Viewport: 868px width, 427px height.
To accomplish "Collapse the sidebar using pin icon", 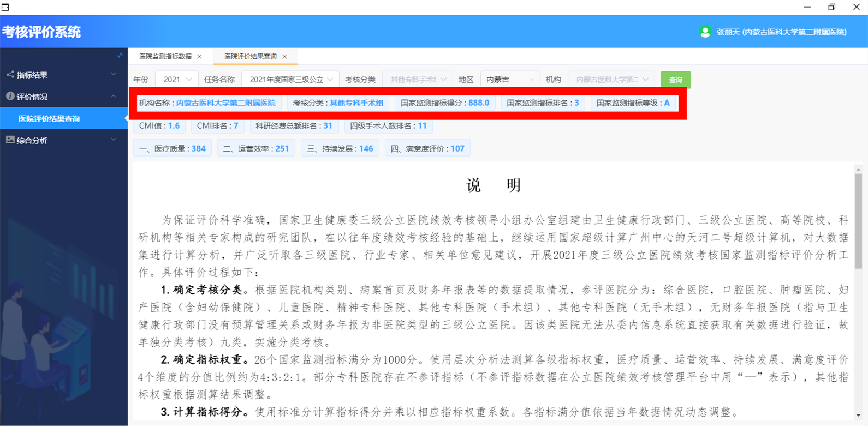I will pyautogui.click(x=120, y=56).
